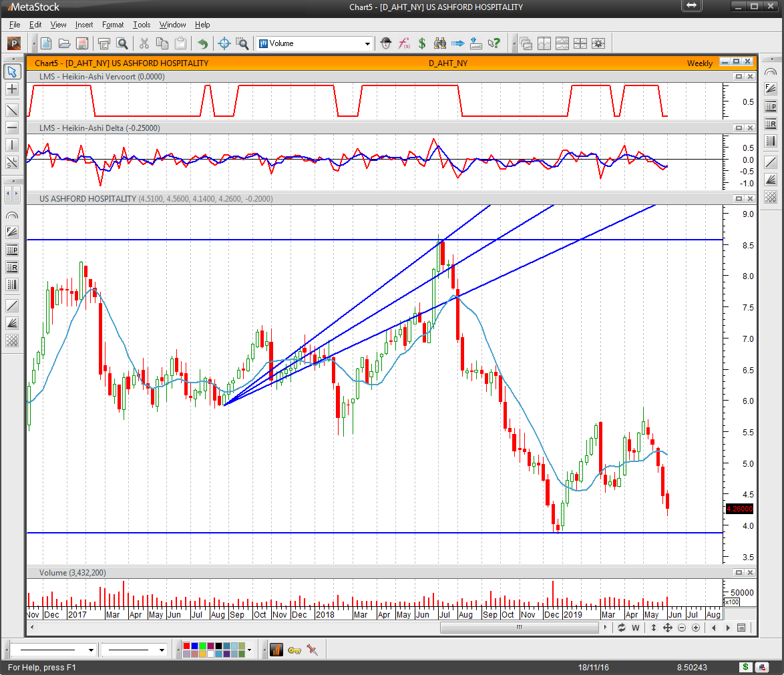Image resolution: width=784 pixels, height=675 pixels.
Task: Save the chart with the floppy disk icon
Action: (x=82, y=43)
